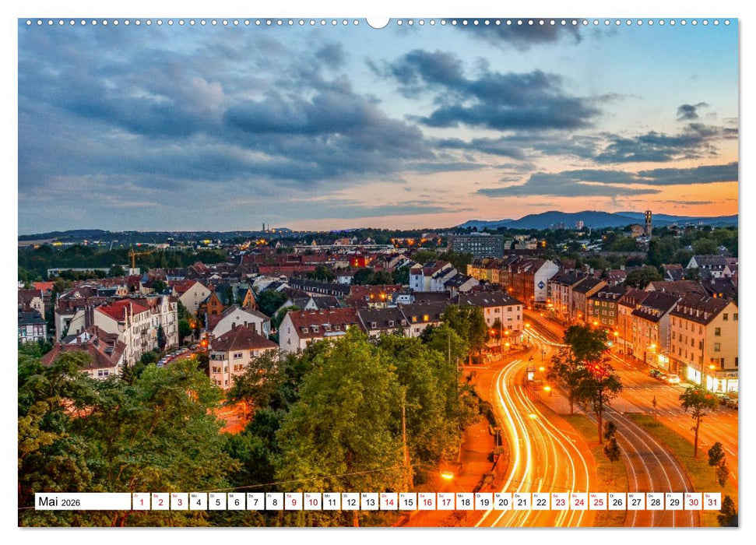The image size is (756, 545).
Task: Click the final date 31
Action: point(711,505)
